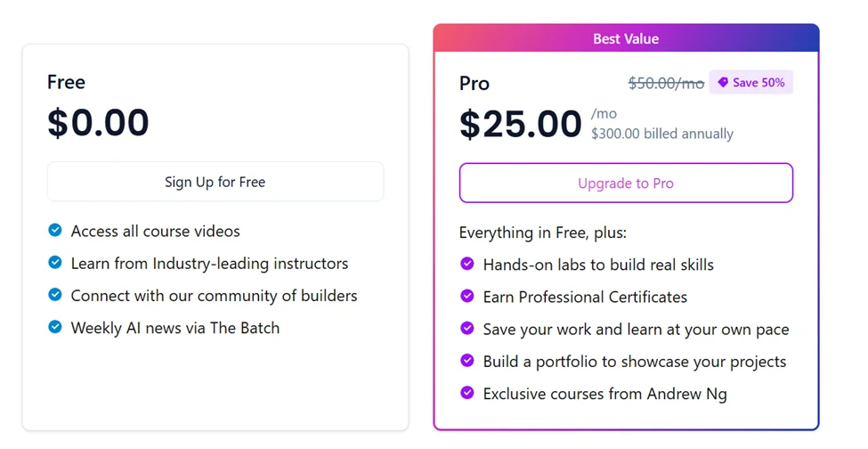868x449 pixels.
Task: Click the $300.00 billed annually text
Action: click(x=662, y=134)
